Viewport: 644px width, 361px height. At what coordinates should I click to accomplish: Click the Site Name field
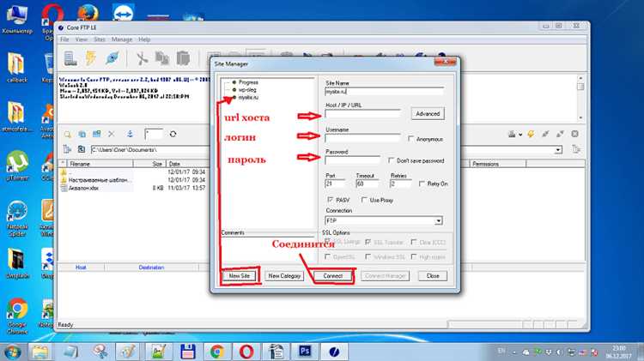[x=384, y=92]
